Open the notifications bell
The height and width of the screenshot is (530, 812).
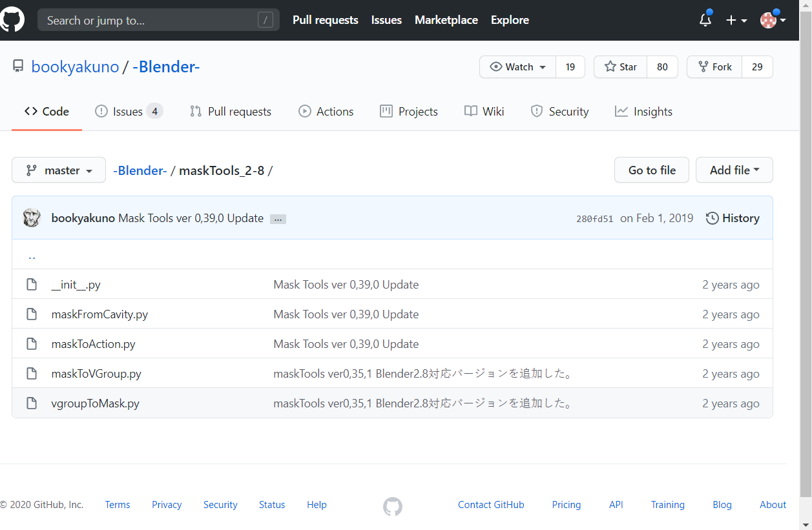(x=705, y=20)
